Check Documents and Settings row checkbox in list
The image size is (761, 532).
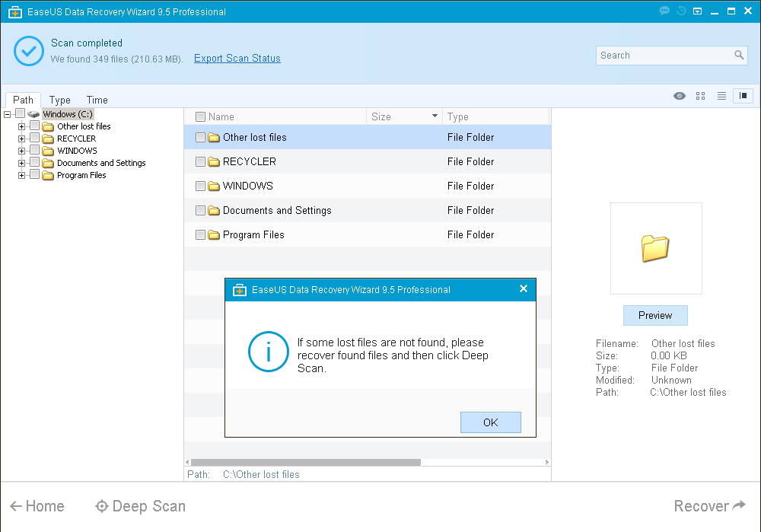pos(200,210)
